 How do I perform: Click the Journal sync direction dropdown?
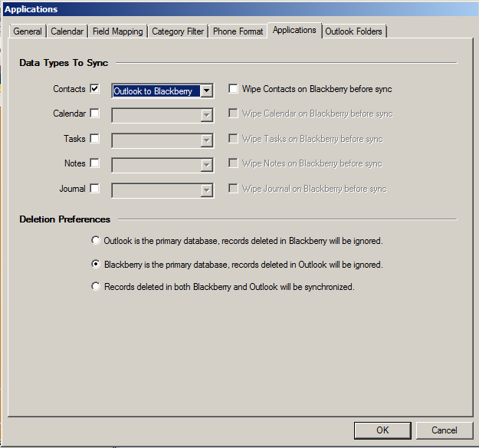[x=162, y=190]
